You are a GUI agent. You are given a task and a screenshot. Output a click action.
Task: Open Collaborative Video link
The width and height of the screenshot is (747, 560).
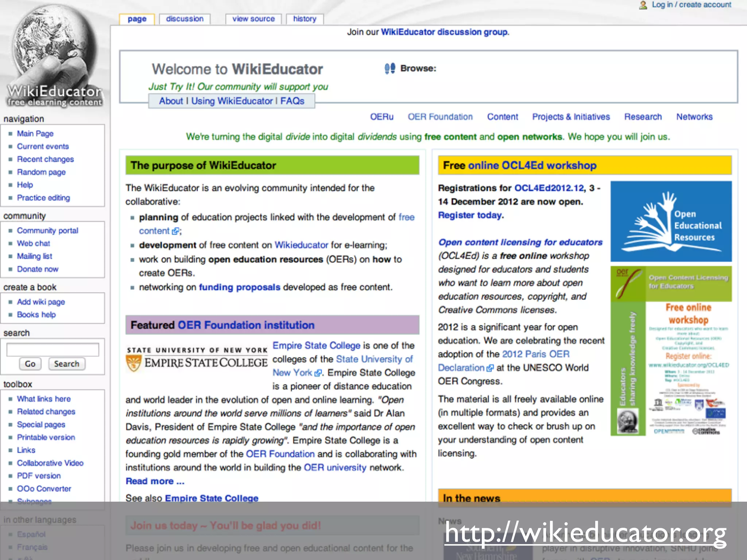pos(50,463)
